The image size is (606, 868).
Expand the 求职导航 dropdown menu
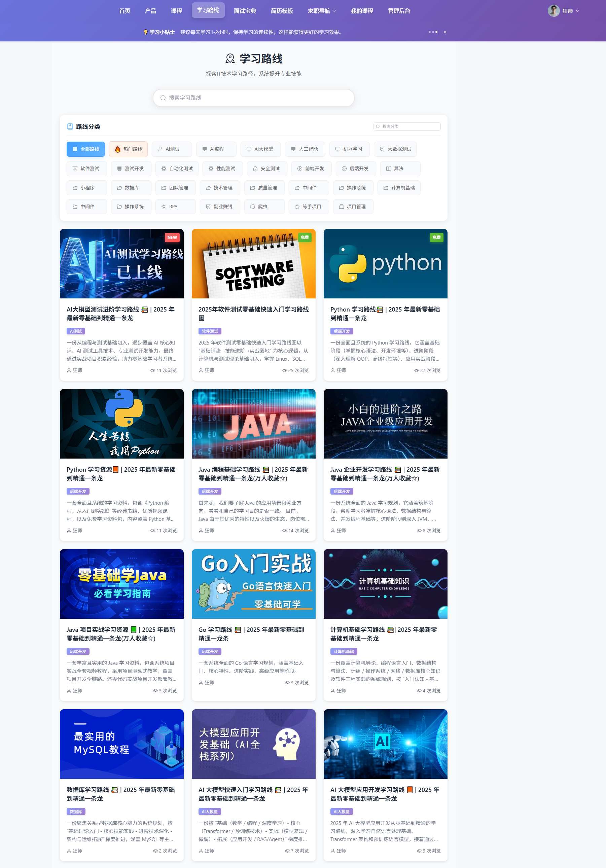pyautogui.click(x=321, y=11)
